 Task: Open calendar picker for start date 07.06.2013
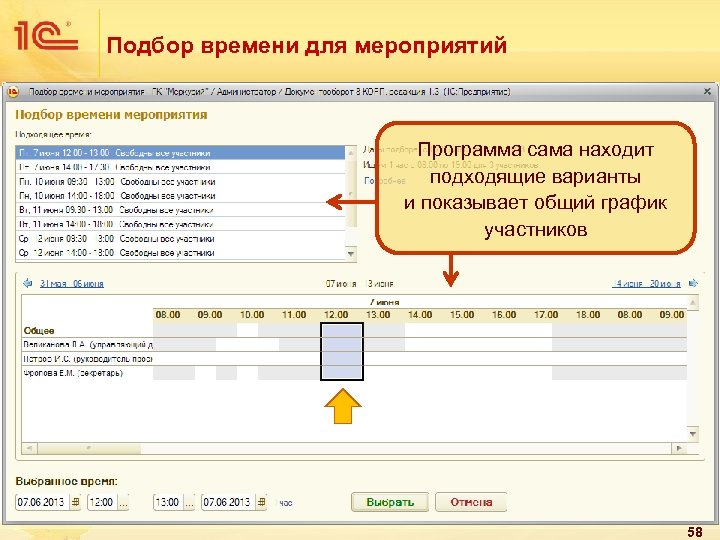[x=76, y=502]
